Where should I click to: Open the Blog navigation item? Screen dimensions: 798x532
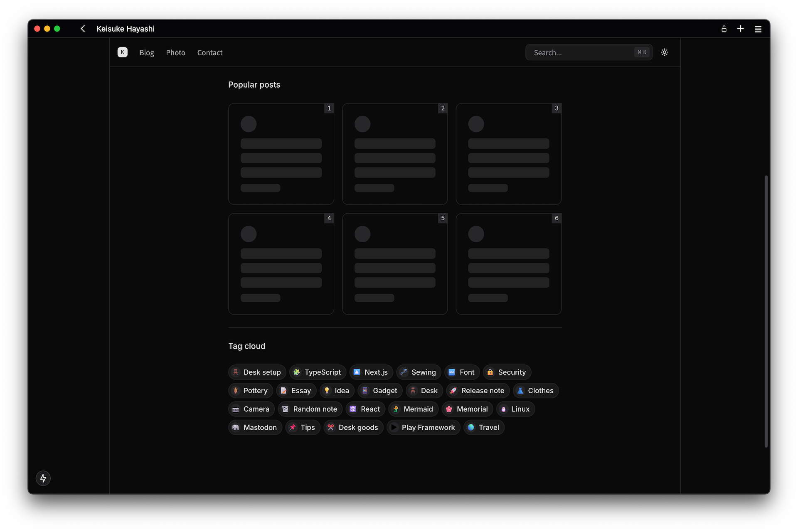147,53
